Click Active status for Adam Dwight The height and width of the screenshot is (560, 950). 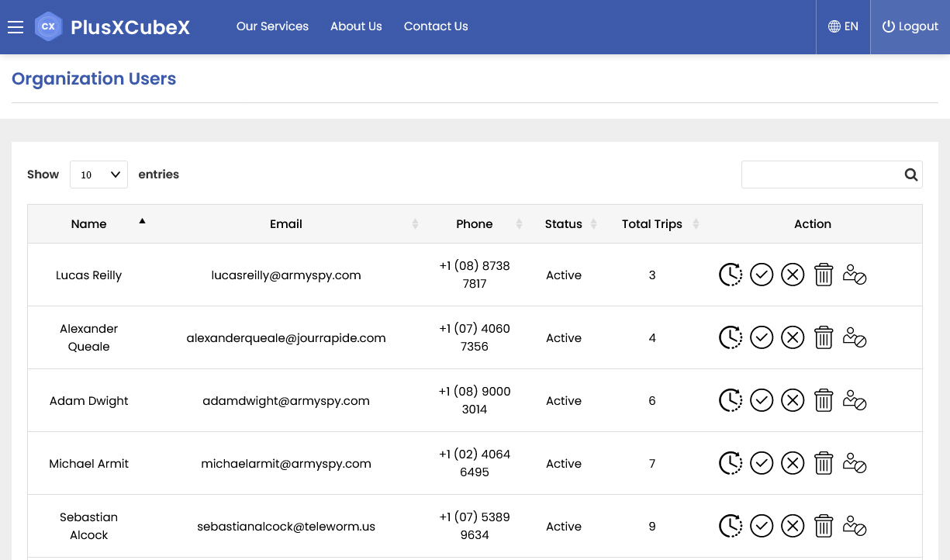click(x=564, y=401)
